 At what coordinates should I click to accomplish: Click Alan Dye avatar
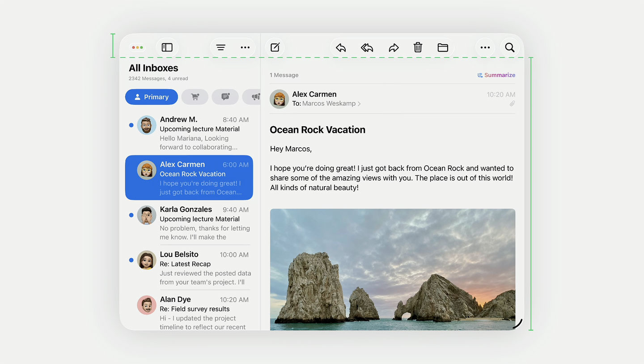[147, 305]
